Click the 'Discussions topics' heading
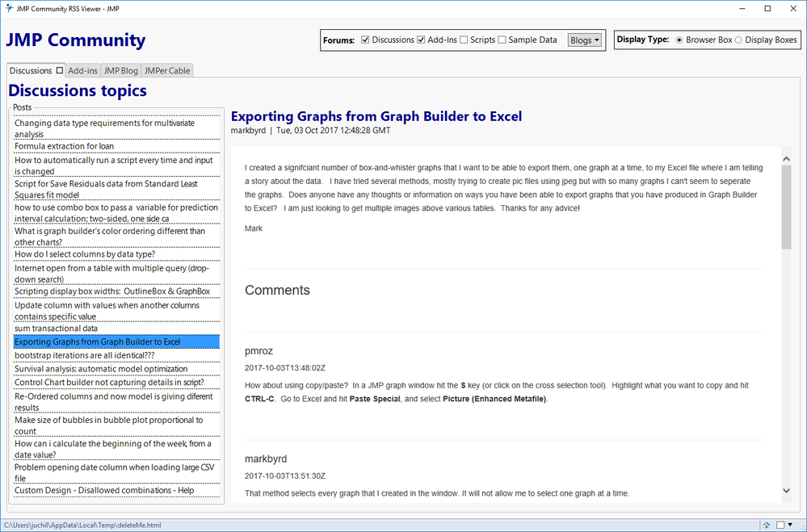The image size is (807, 532). [78, 90]
